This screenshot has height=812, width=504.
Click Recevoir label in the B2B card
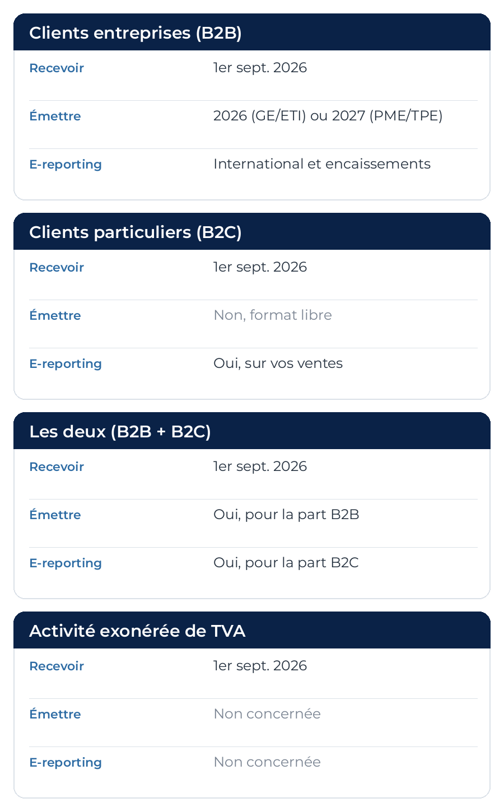(57, 68)
